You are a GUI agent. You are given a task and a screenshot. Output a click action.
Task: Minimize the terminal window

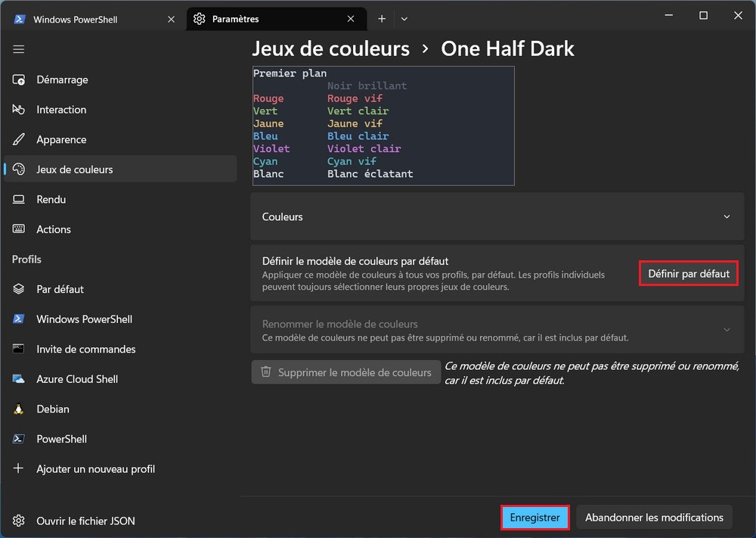pos(669,15)
